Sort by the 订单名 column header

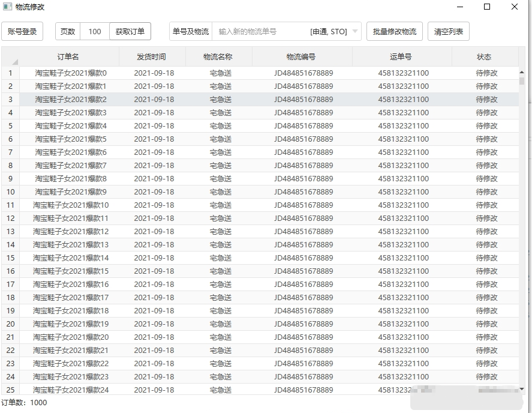point(69,57)
